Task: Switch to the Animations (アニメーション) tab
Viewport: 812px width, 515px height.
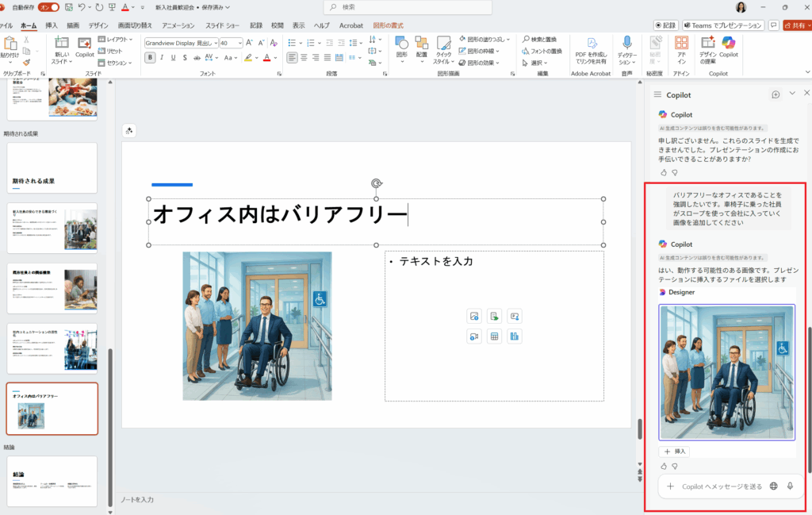Action: [178, 25]
